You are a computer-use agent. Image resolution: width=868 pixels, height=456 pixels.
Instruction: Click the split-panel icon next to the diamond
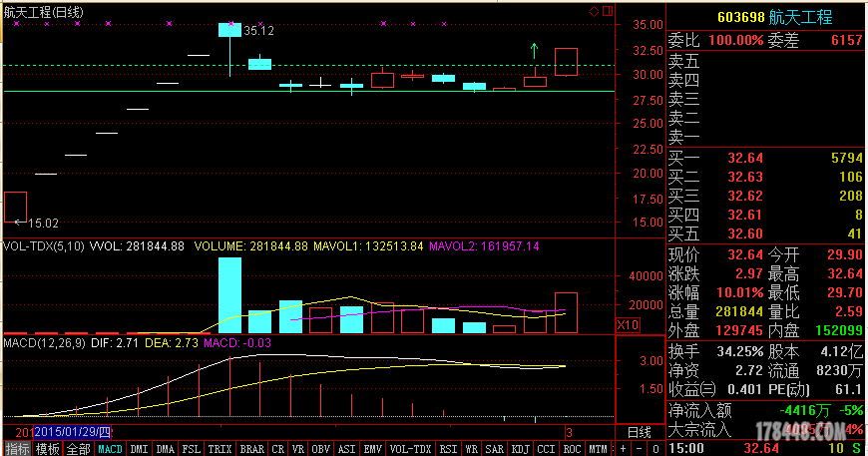point(608,11)
